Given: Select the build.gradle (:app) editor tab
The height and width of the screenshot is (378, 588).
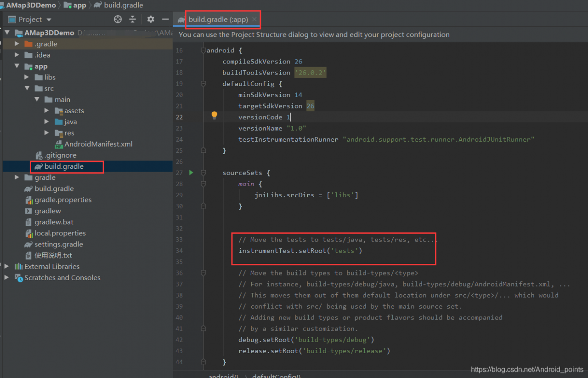Looking at the screenshot, I should tap(218, 19).
